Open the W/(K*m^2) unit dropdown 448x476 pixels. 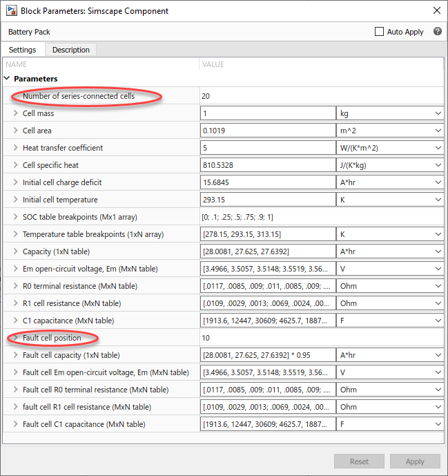tap(390, 148)
